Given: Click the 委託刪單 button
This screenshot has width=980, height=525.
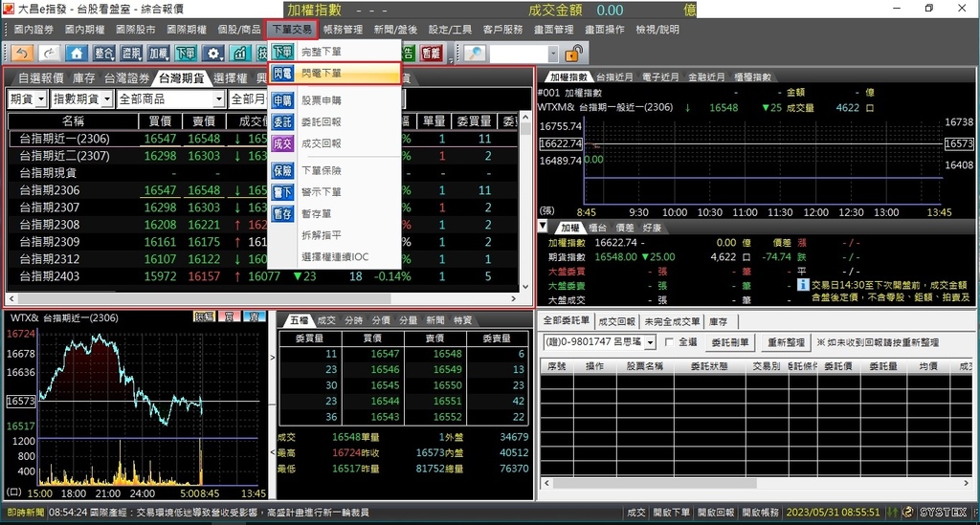Looking at the screenshot, I should 729,342.
